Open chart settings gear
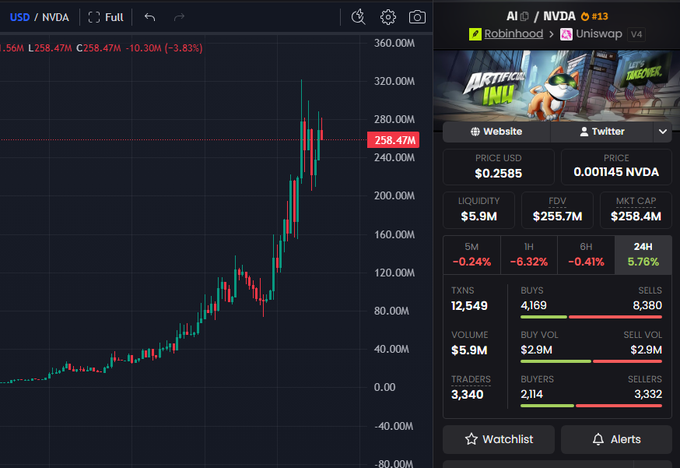The height and width of the screenshot is (468, 680). pyautogui.click(x=388, y=17)
